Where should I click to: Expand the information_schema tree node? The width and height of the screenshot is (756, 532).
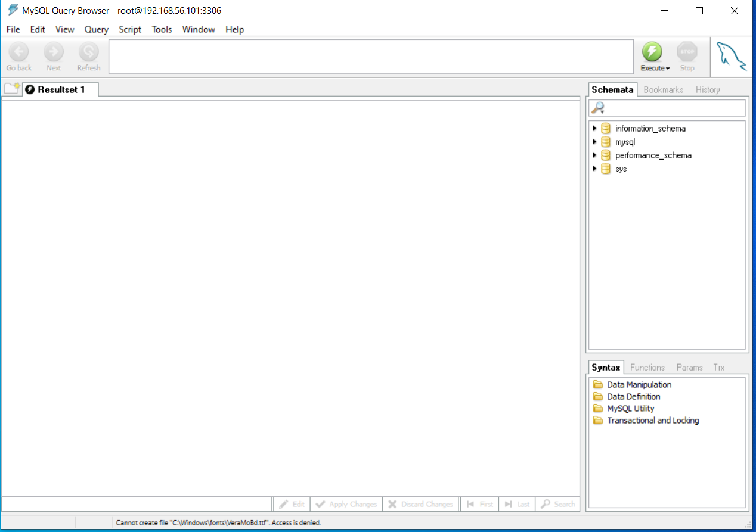coord(594,129)
